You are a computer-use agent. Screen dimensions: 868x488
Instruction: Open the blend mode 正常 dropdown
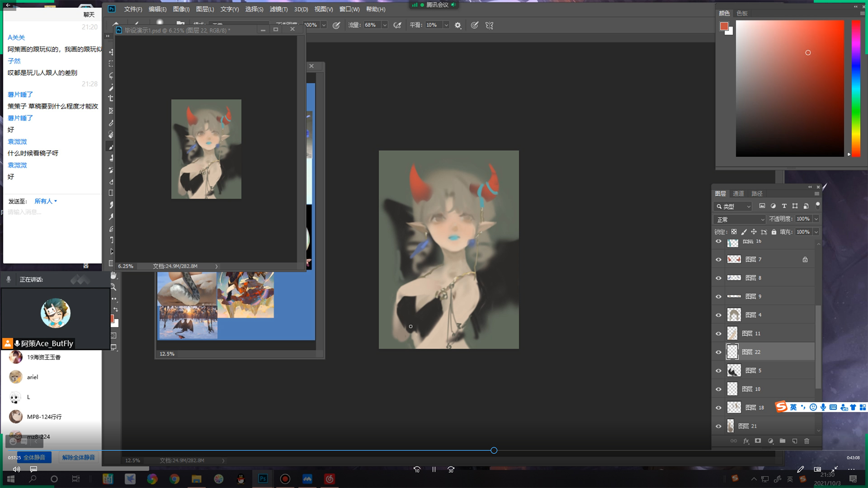coord(740,219)
